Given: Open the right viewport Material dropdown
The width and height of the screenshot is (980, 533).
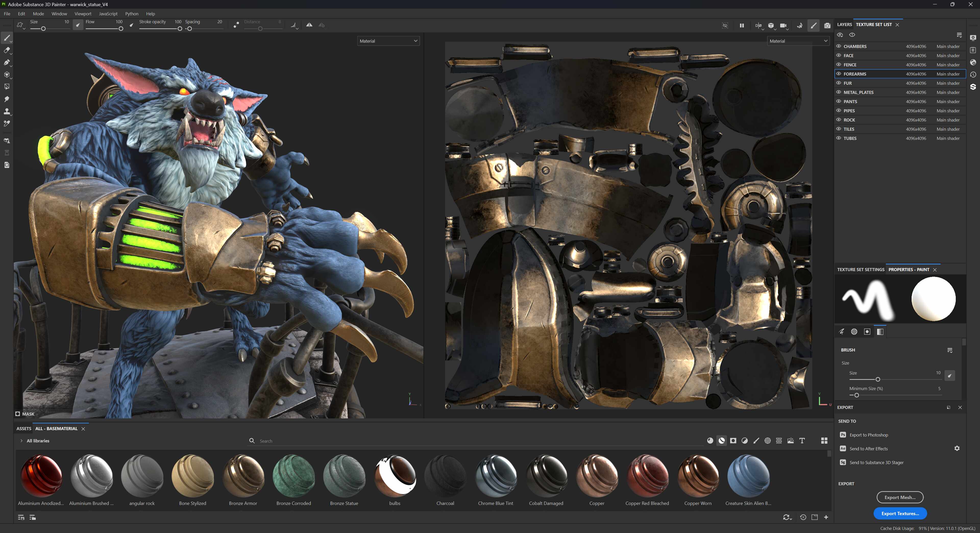Looking at the screenshot, I should click(x=798, y=41).
